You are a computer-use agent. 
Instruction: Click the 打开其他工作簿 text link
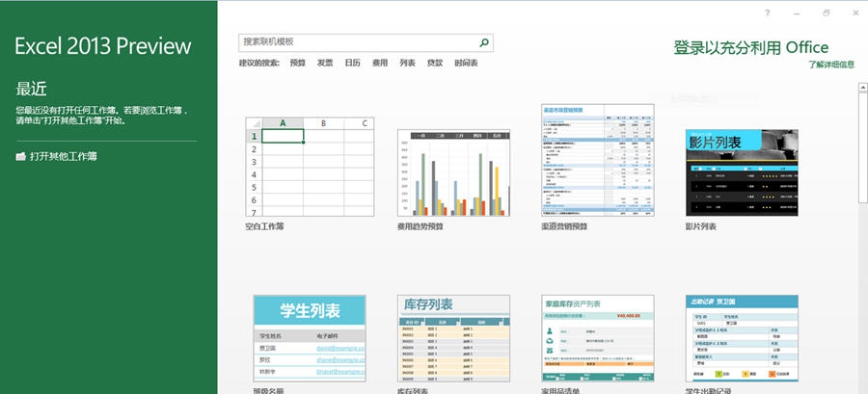64,156
